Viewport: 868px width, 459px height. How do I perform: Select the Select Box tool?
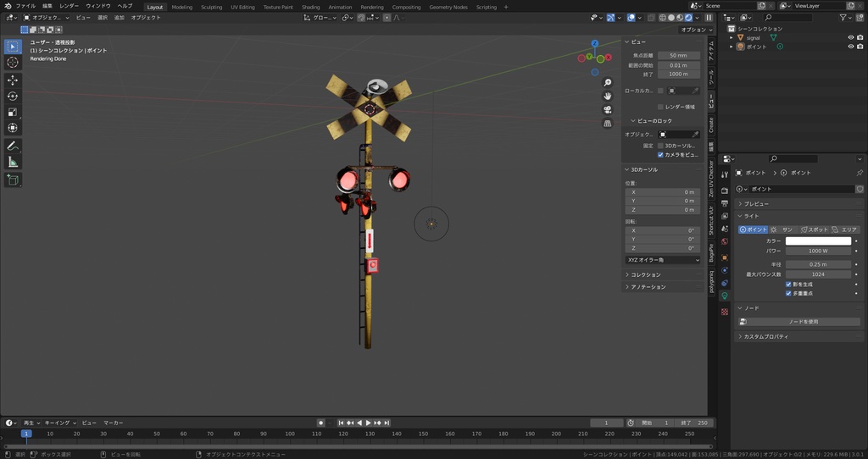coord(13,47)
